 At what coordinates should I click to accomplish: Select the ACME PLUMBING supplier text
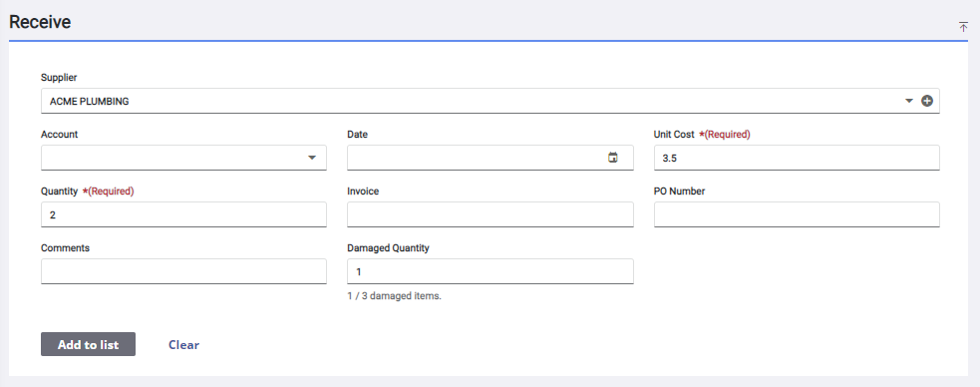coord(90,102)
